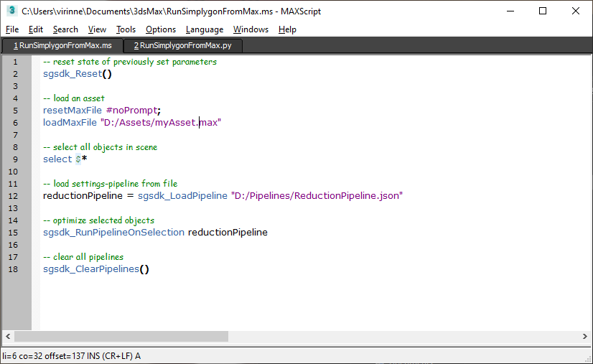
Task: Click line number 12 in the margin
Action: pyautogui.click(x=13, y=196)
